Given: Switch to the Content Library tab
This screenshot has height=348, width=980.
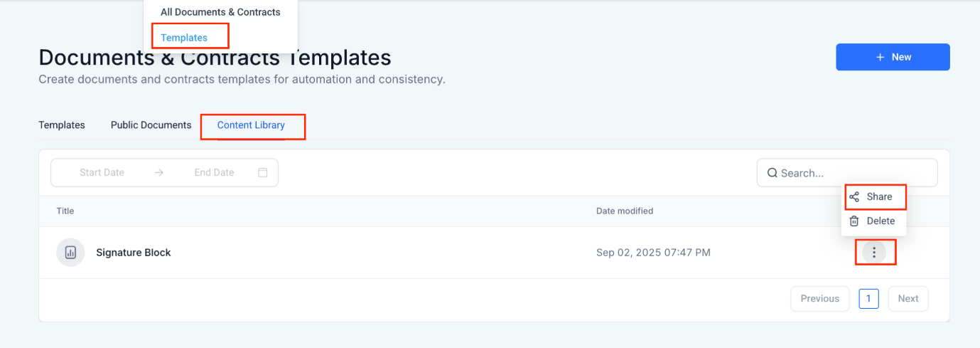Looking at the screenshot, I should [x=251, y=125].
